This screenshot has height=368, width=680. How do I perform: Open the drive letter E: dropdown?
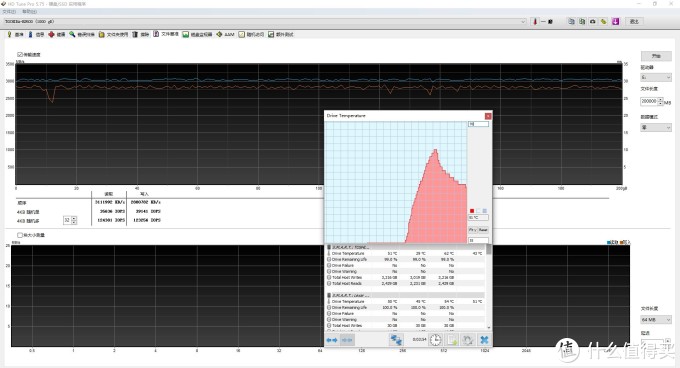pos(656,77)
